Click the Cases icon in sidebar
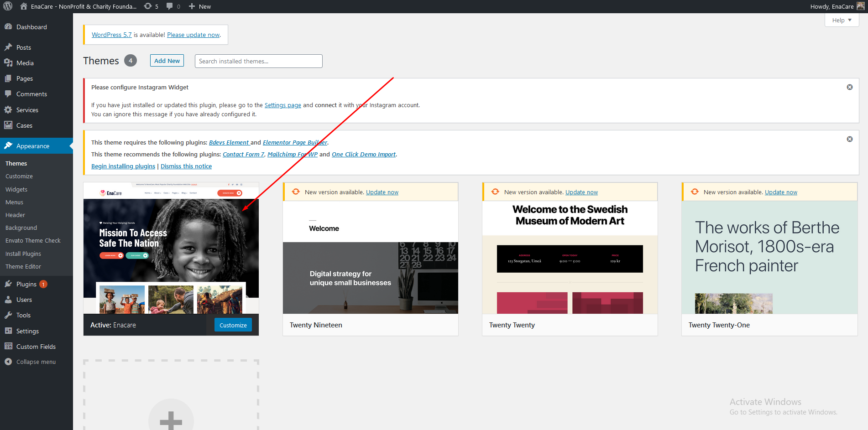The height and width of the screenshot is (430, 868). click(x=8, y=125)
